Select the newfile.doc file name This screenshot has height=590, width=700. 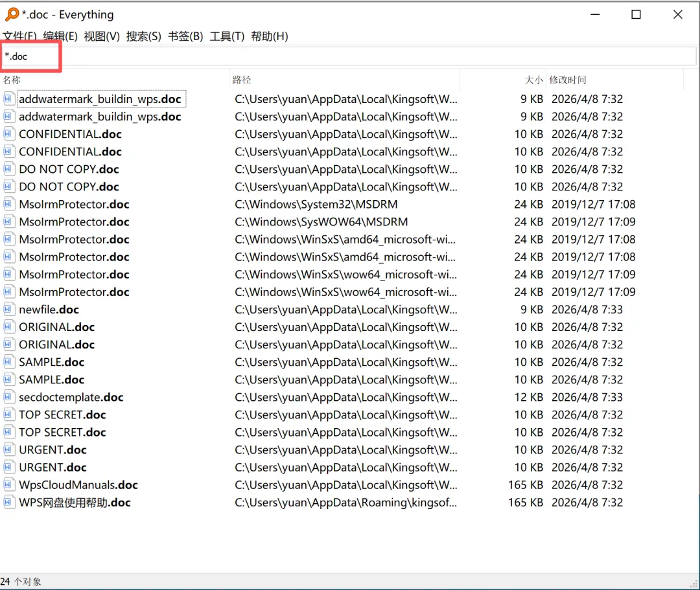(x=49, y=310)
